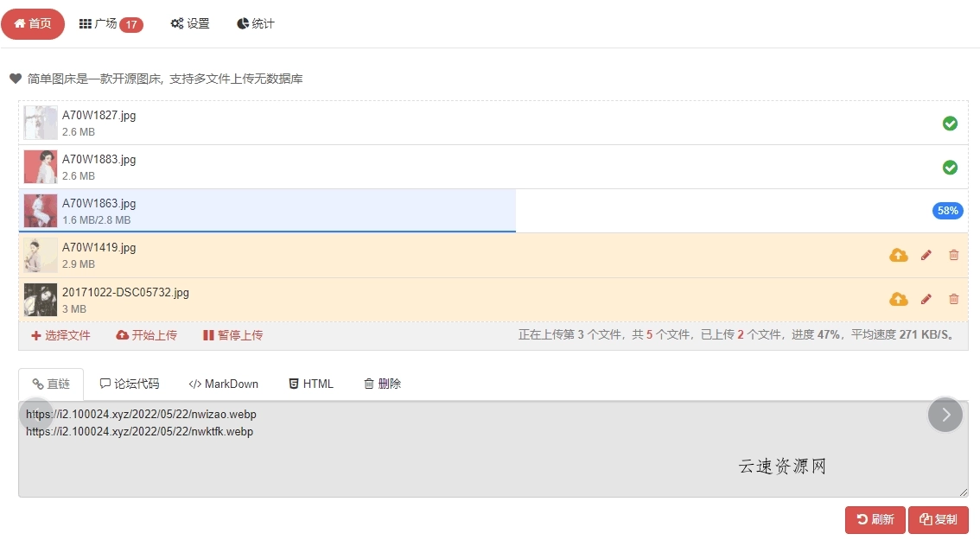The image size is (980, 546).
Task: Click the right arrow on the links panel
Action: click(x=945, y=415)
